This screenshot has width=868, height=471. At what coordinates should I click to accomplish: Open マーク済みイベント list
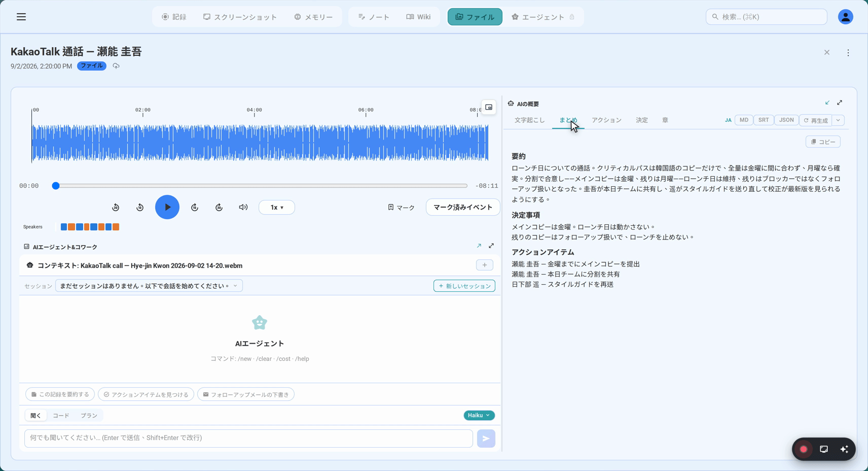[462, 207]
